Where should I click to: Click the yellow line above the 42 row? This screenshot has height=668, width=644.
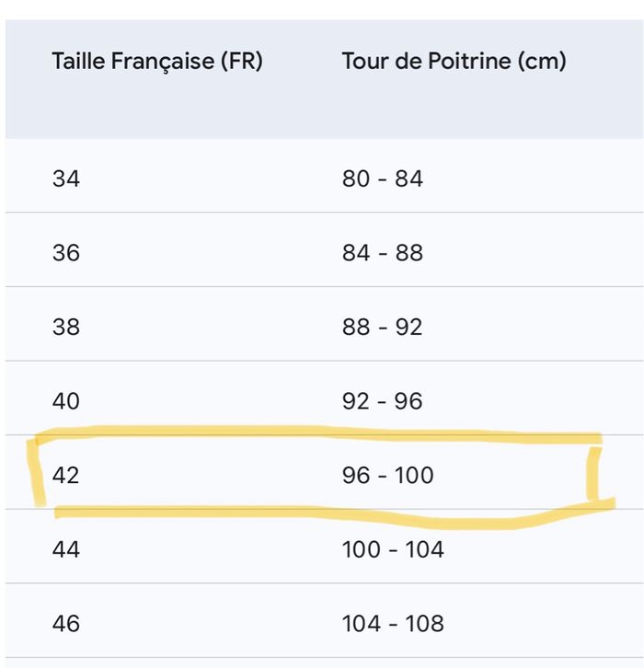coord(322,432)
